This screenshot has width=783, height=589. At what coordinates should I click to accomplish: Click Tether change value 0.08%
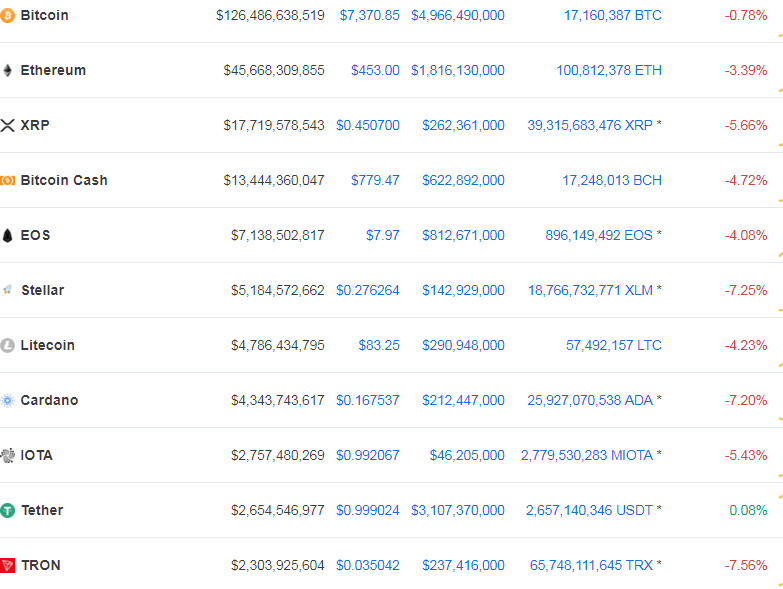pyautogui.click(x=748, y=510)
